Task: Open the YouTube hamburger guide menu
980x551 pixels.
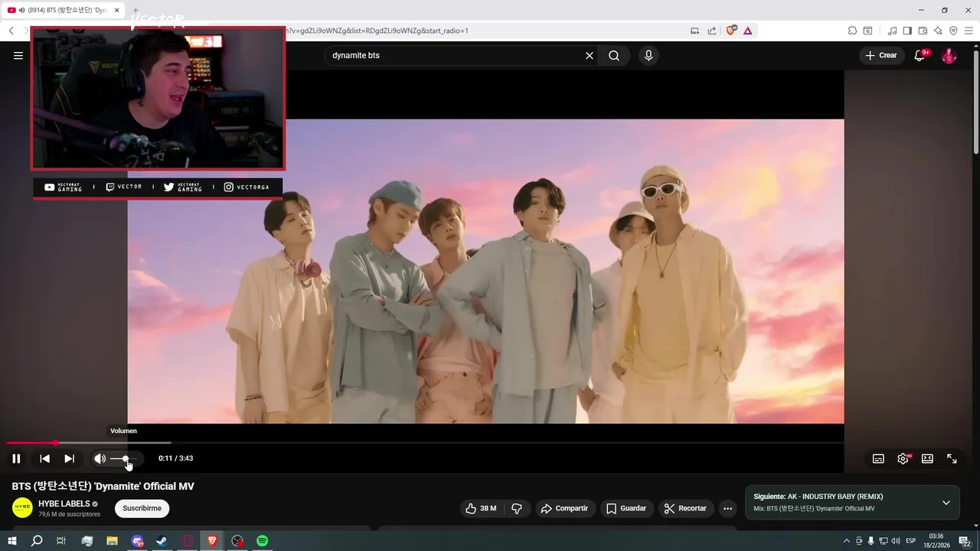Action: [18, 55]
